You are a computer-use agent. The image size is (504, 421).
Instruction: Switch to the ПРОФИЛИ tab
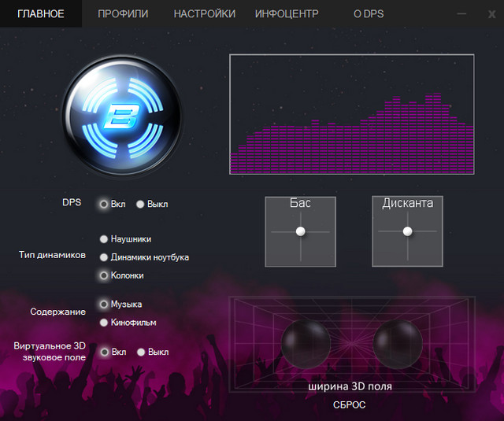coord(123,14)
